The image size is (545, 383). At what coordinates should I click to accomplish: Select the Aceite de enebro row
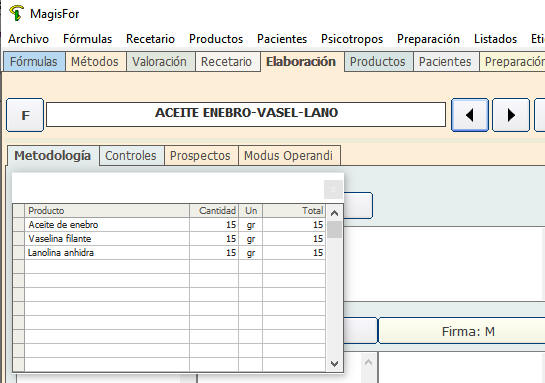pos(169,225)
